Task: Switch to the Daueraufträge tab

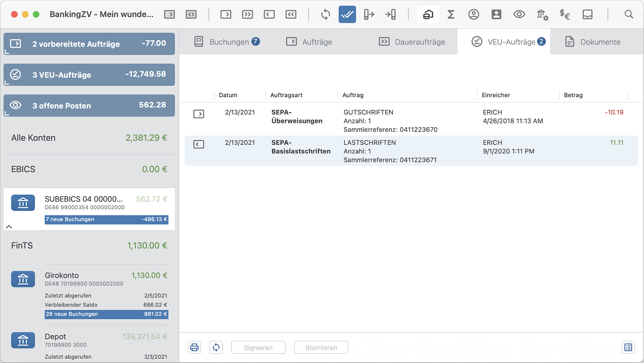Action: [412, 42]
